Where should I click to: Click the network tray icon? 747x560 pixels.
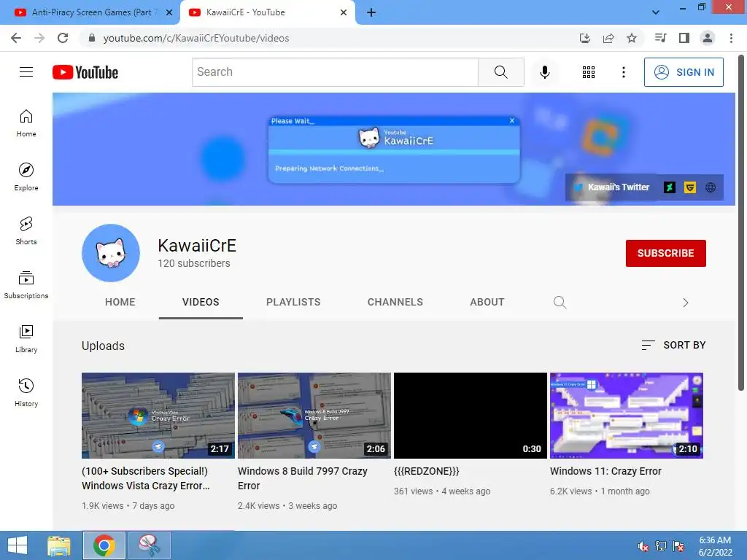click(x=661, y=546)
